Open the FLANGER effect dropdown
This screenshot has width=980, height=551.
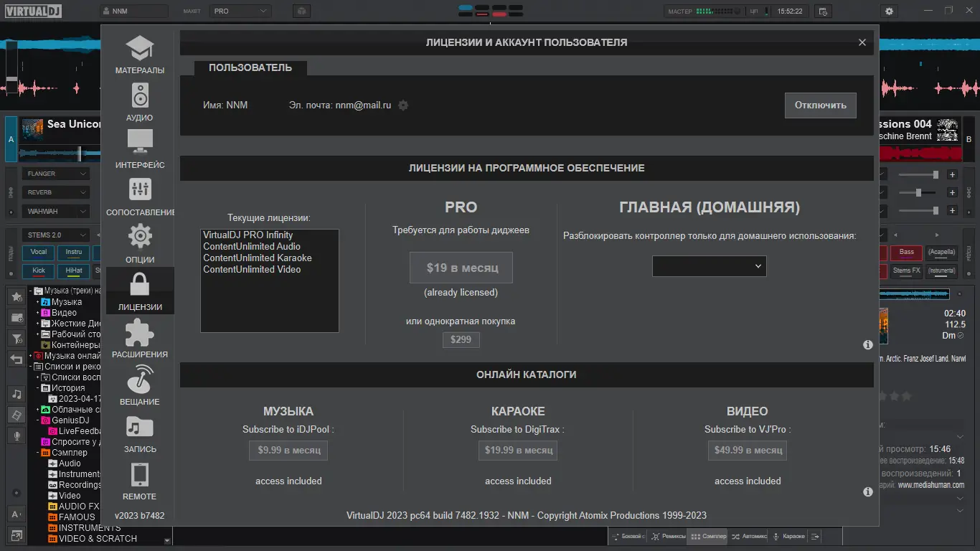tap(56, 174)
